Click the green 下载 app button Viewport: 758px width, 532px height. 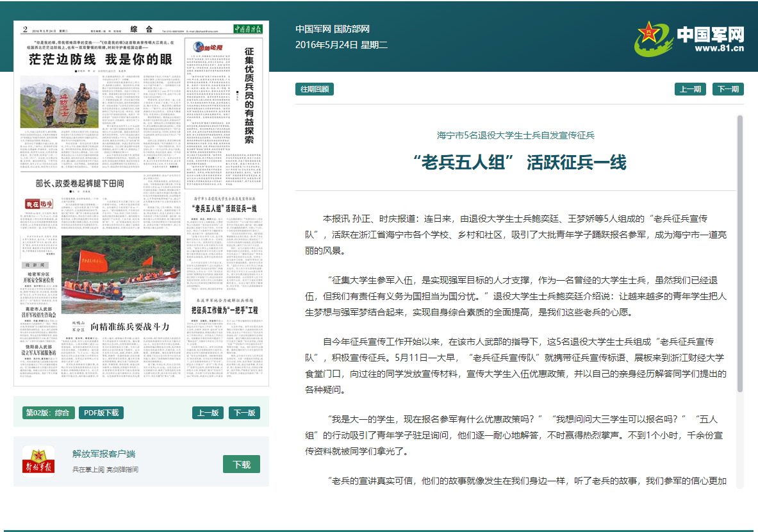pos(241,464)
